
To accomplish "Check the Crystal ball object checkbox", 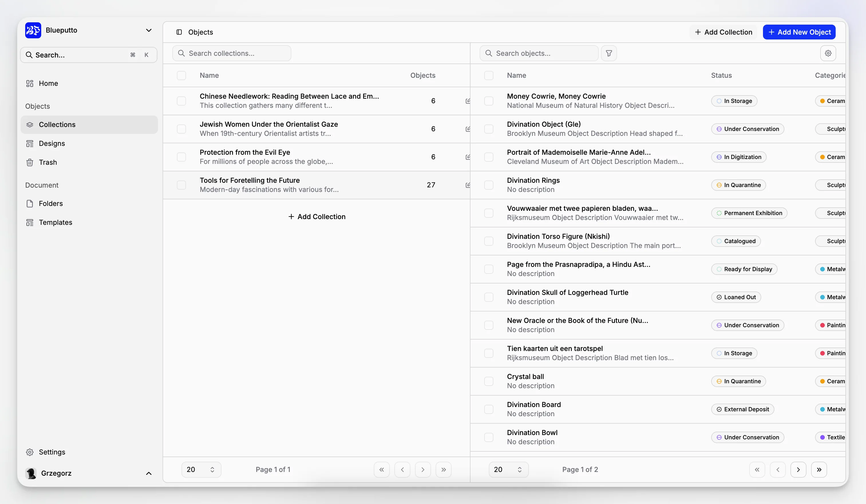I will (x=488, y=381).
